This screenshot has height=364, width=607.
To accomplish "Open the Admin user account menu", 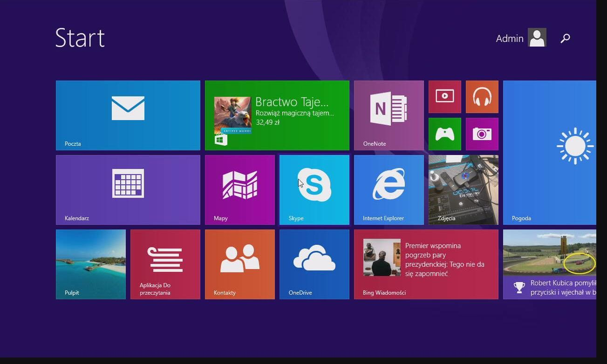I will coord(521,38).
